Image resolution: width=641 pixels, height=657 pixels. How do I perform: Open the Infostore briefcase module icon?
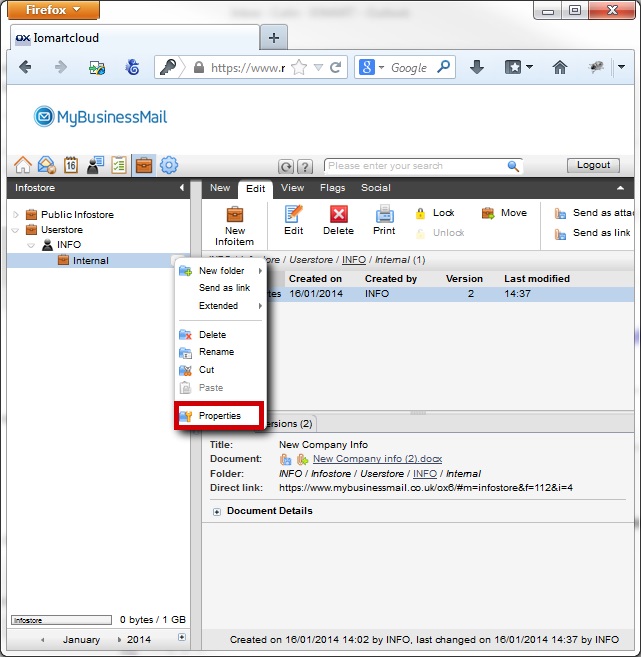tap(143, 165)
